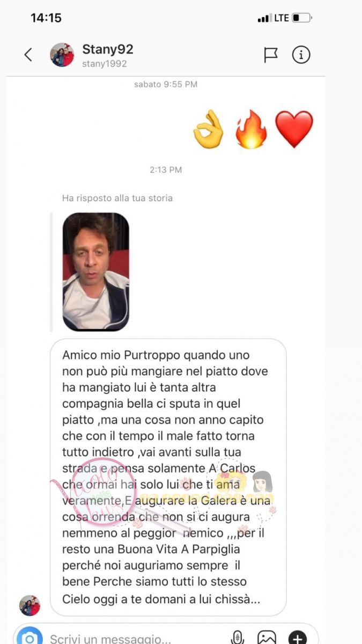Tap the flag report icon
Viewport: 362px width, 644px height.
pyautogui.click(x=271, y=55)
